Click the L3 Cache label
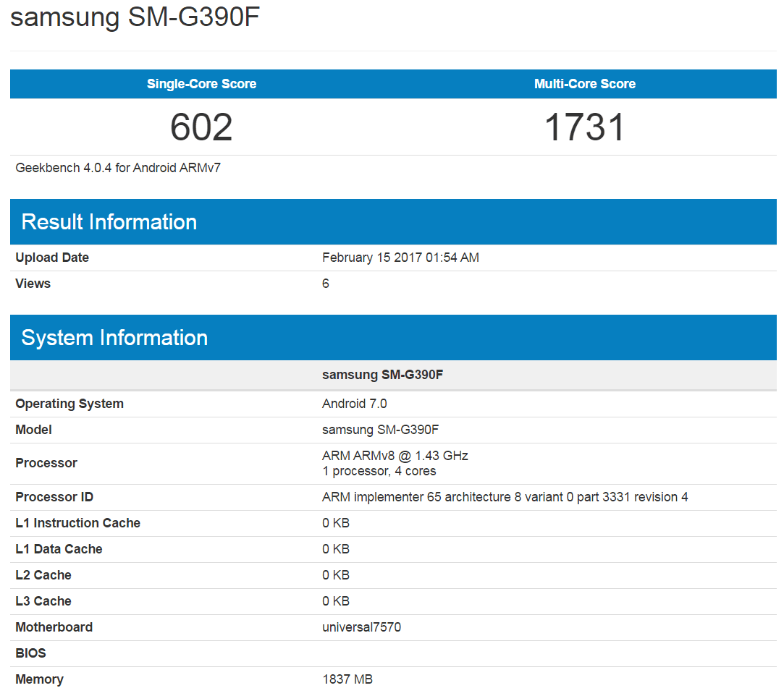Screen dimensions: 784x688 tap(43, 601)
